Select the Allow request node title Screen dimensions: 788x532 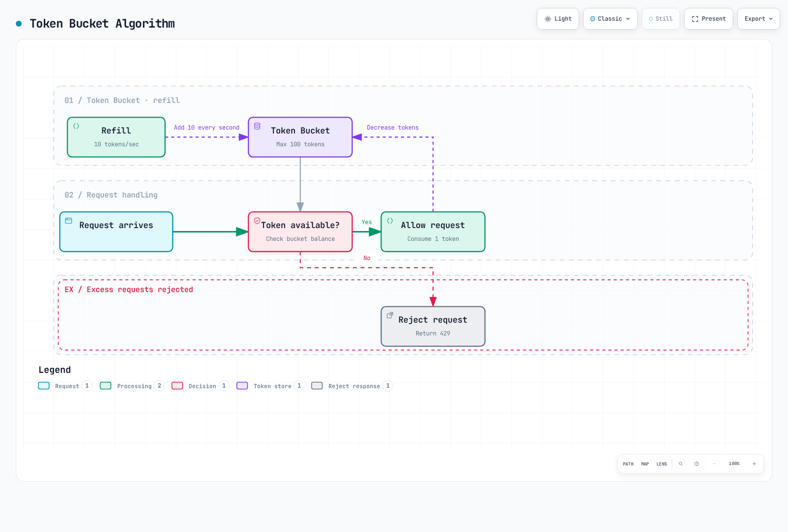(x=433, y=225)
